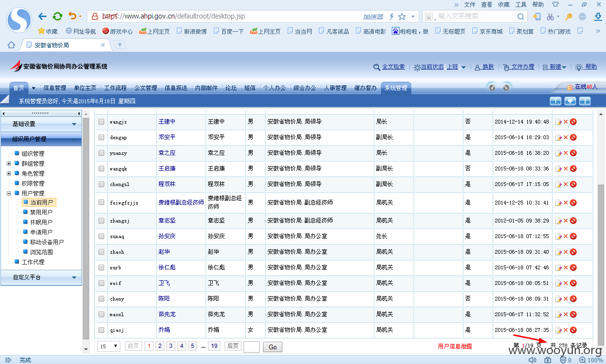606x364 pixels.
Task: Click the star favorite icon in the address bar
Action: 402,17
